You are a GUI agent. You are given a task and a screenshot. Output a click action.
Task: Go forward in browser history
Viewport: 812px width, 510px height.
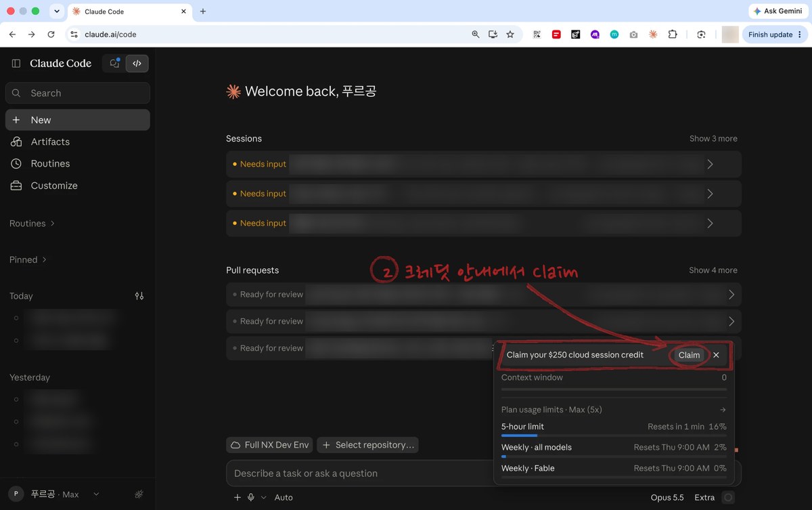[31, 35]
